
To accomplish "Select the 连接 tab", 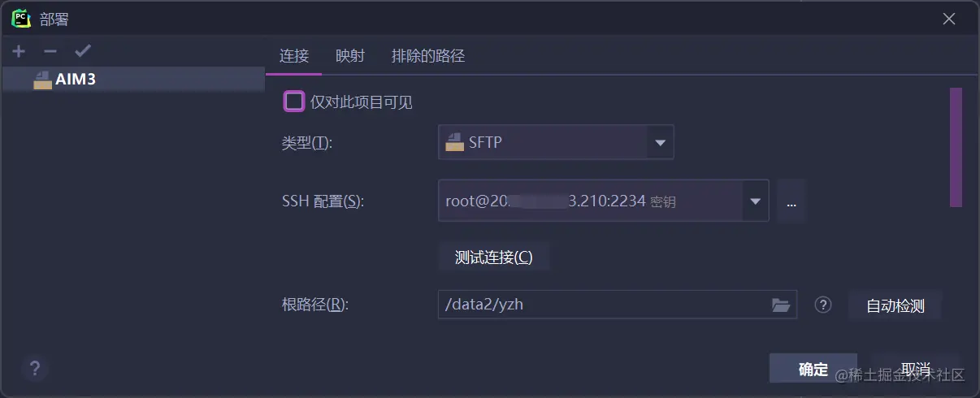I will tap(294, 56).
